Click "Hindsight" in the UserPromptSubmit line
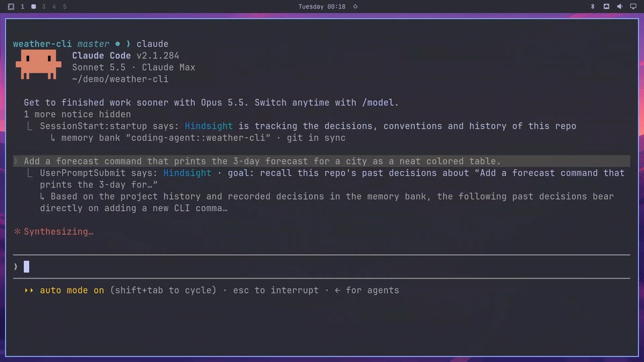The image size is (644, 362). click(187, 173)
